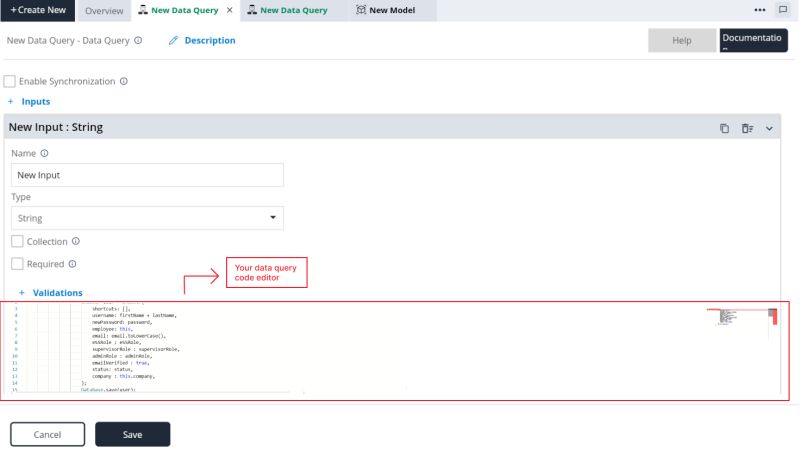Collapse the New Input : String panel
Viewport: 800px width, 463px height.
pyautogui.click(x=769, y=129)
